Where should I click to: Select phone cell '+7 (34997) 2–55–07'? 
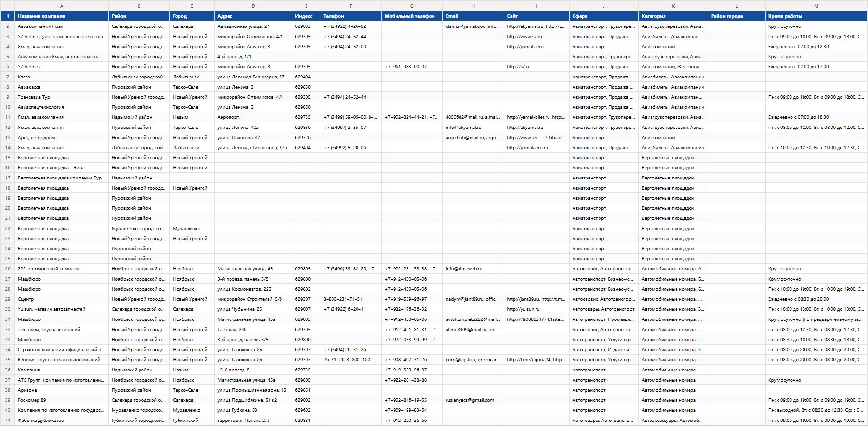pos(351,128)
